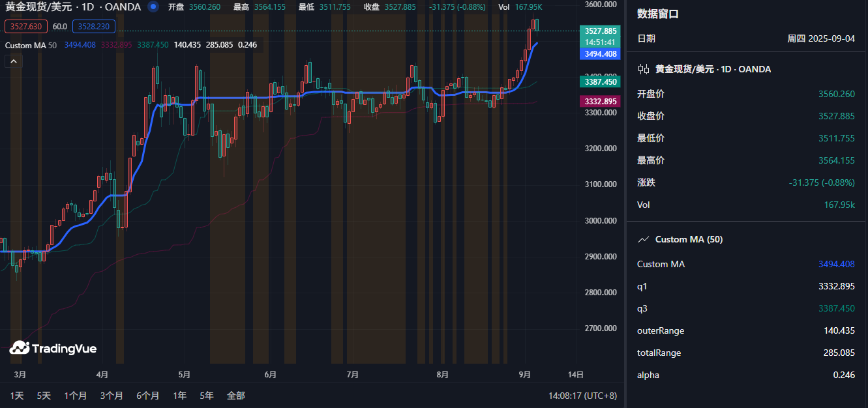Select the 全部 time range
The image size is (868, 408).
tap(235, 396)
